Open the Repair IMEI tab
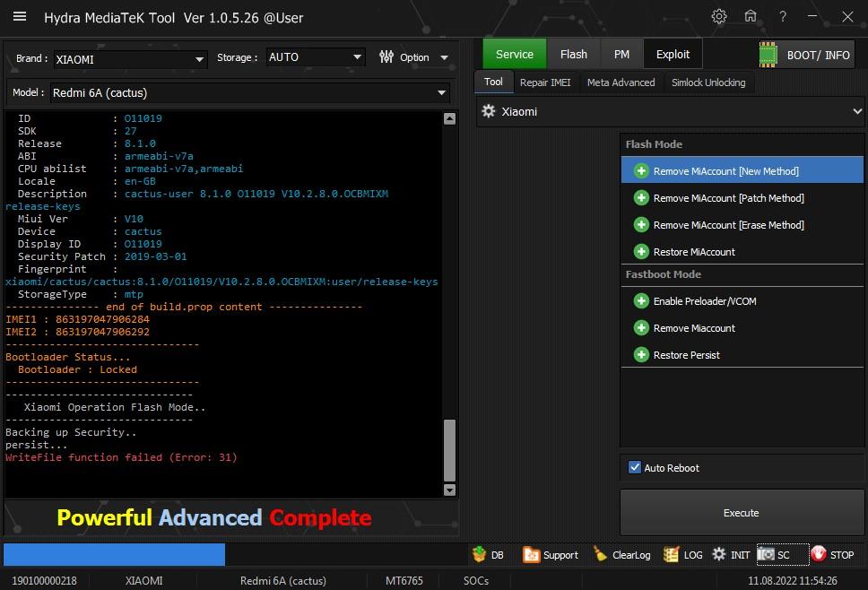 click(x=544, y=82)
